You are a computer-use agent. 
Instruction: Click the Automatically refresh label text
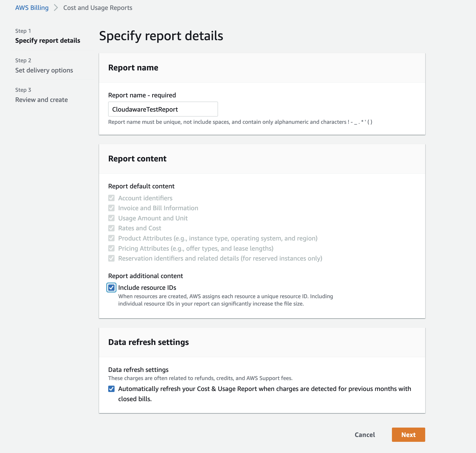click(264, 389)
